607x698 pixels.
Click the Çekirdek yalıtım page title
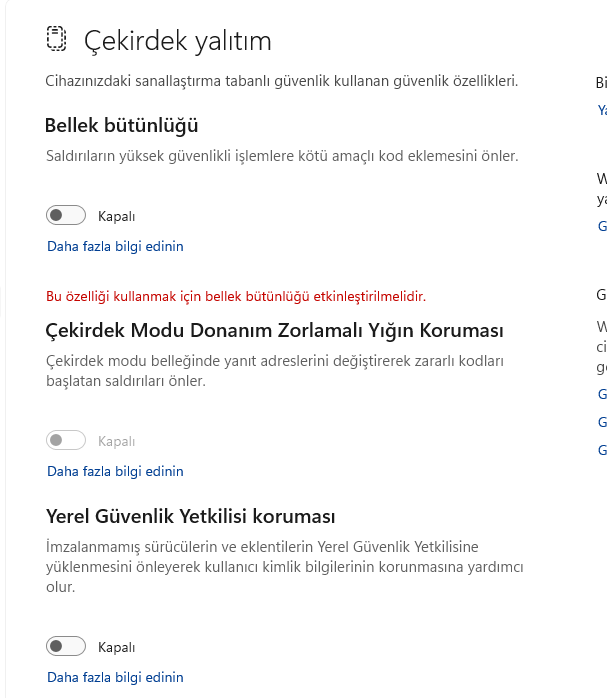[177, 41]
